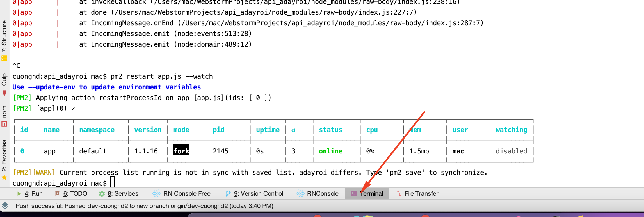
Task: Click the 'watching' column header
Action: [x=511, y=130]
